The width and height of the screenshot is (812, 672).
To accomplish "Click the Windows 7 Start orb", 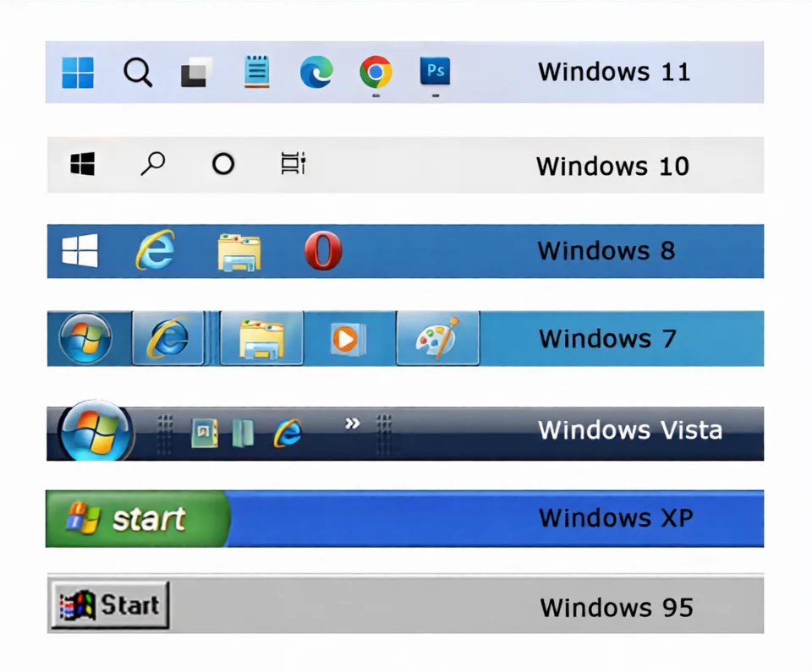I will 85,339.
